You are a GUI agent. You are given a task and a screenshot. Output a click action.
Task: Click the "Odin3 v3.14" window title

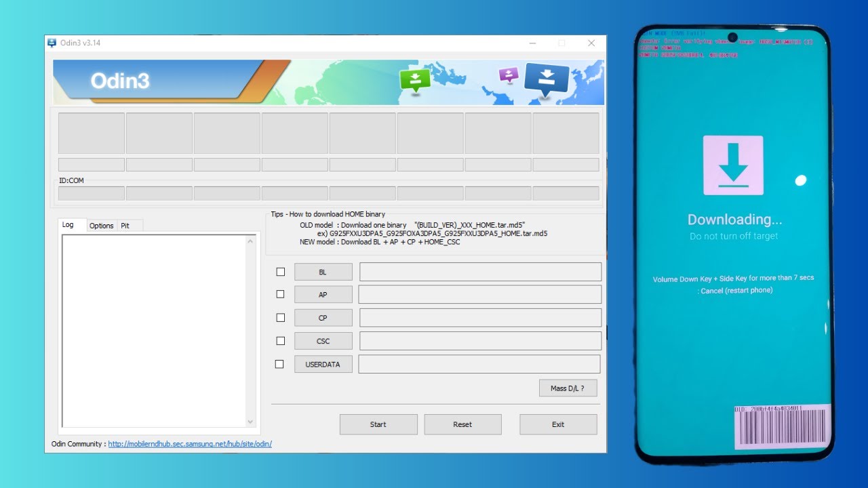click(x=81, y=43)
